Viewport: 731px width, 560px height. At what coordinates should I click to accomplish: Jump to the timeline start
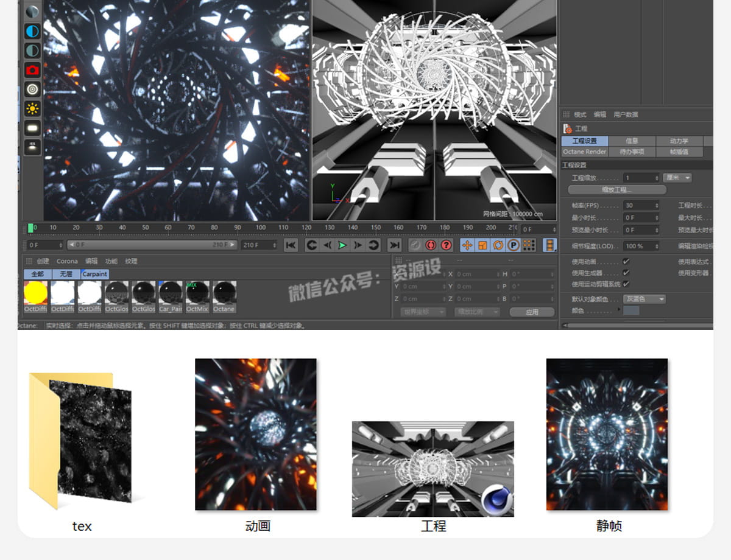(291, 245)
